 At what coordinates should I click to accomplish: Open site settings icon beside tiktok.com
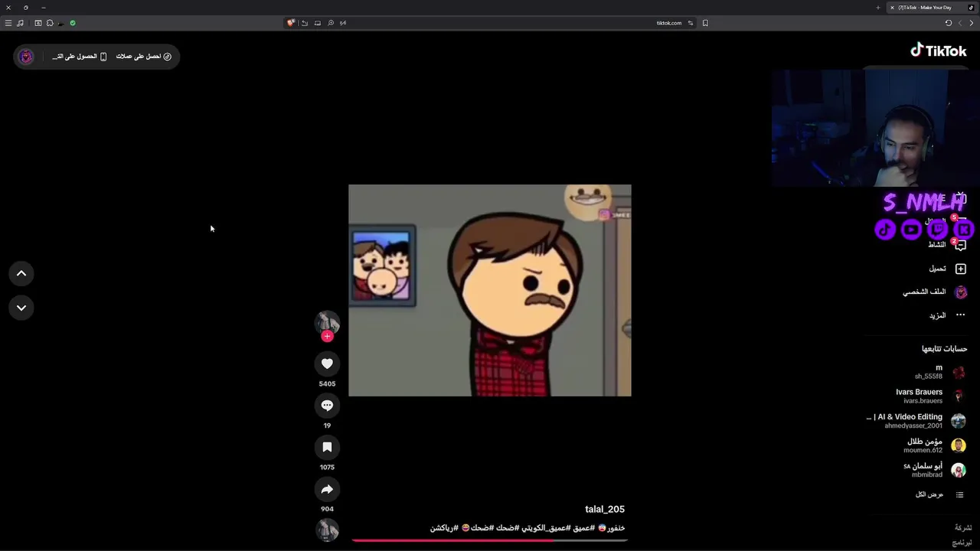pos(691,23)
